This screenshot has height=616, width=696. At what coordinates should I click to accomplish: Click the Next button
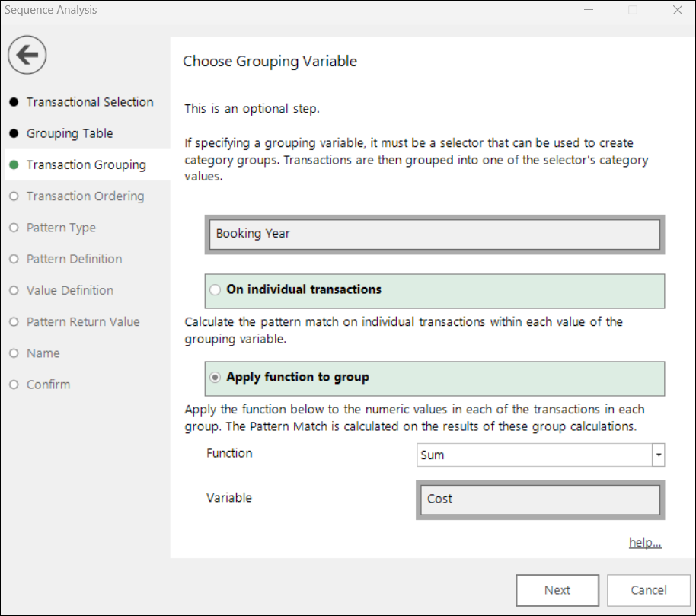tap(557, 590)
